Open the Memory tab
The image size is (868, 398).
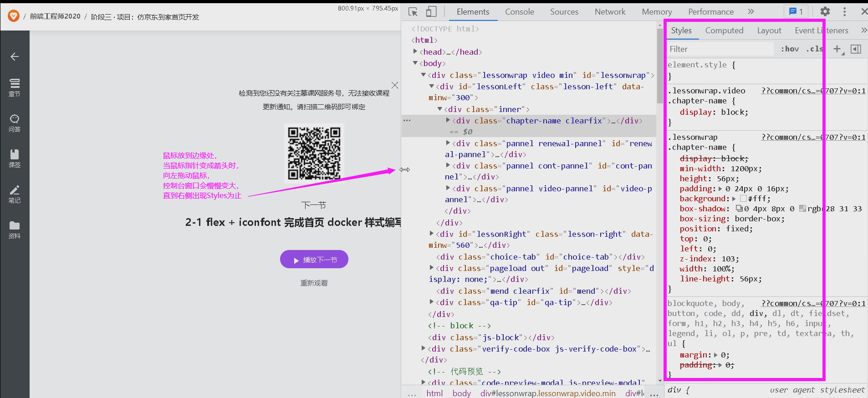(657, 12)
